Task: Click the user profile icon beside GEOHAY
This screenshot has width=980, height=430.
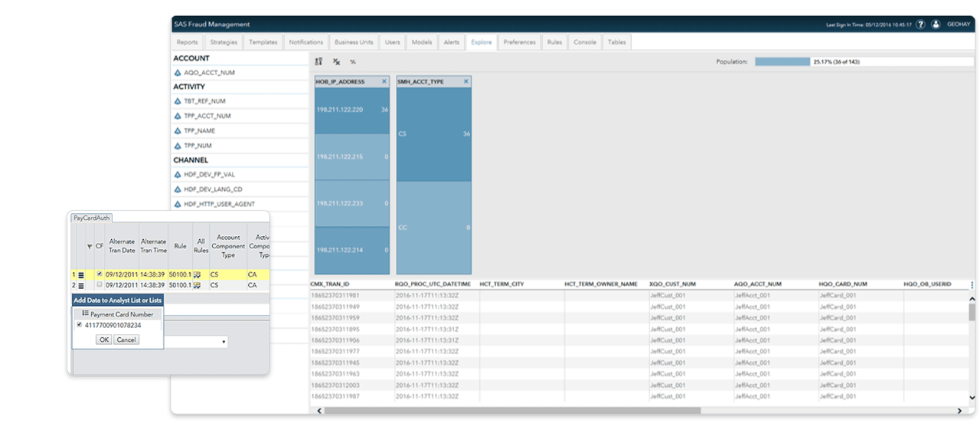Action: coord(936,25)
